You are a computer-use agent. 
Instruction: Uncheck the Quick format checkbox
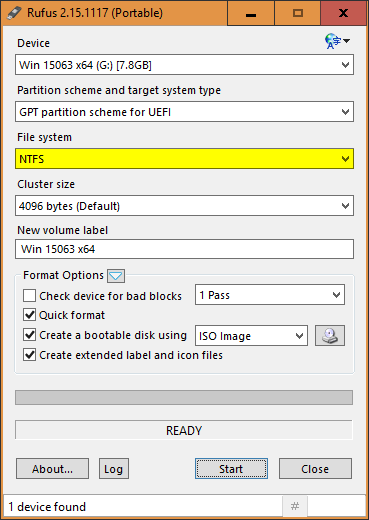pos(29,315)
